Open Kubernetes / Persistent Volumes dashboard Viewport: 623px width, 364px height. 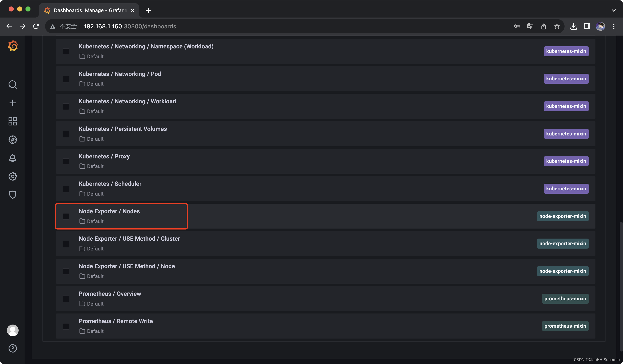click(x=123, y=129)
